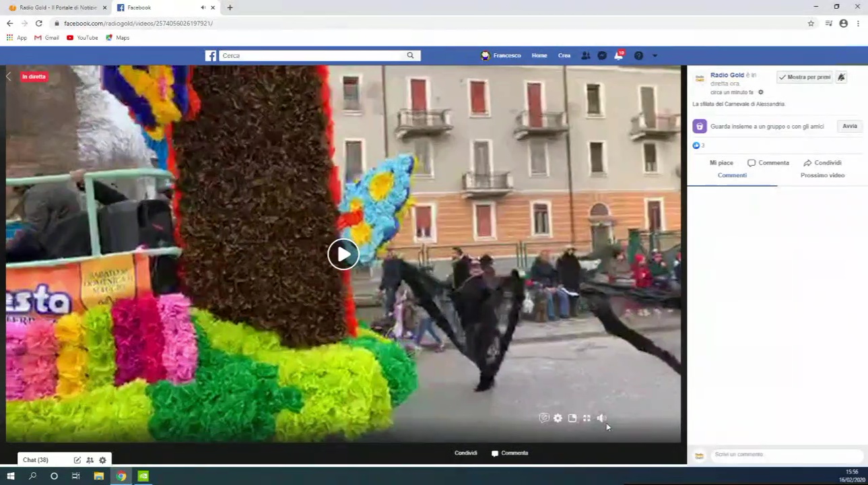
Task: Open the Gmail bookmark
Action: 46,38
